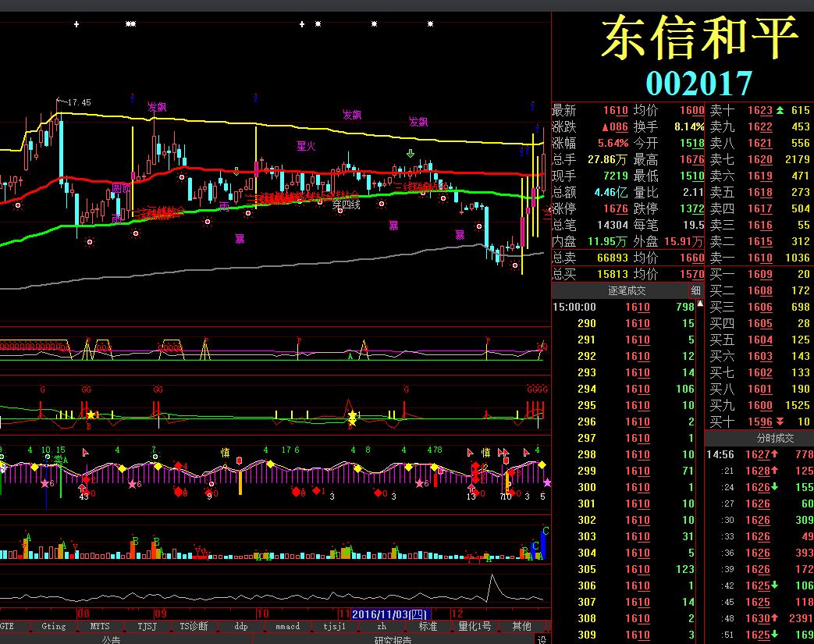Click the 逐笔成交 panel header
The height and width of the screenshot is (644, 814).
pos(626,290)
